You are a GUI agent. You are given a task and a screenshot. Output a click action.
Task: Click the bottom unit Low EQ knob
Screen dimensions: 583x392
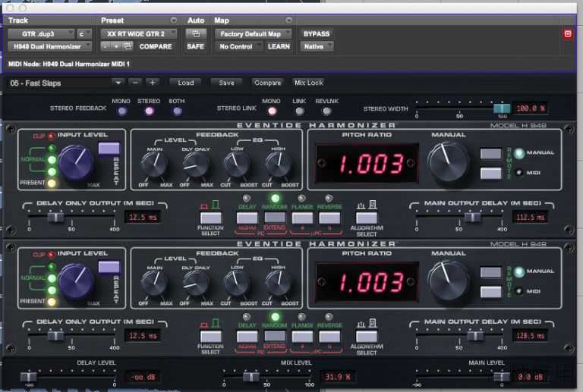(x=236, y=284)
